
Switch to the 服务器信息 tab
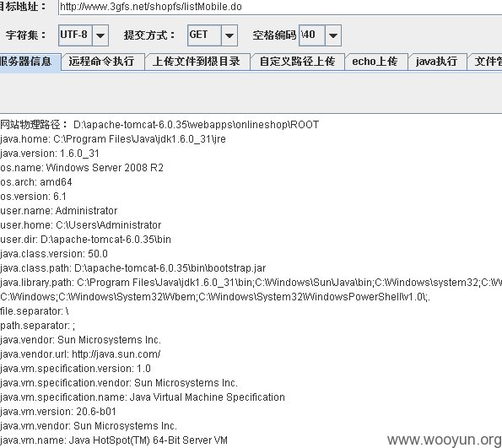tap(30, 62)
